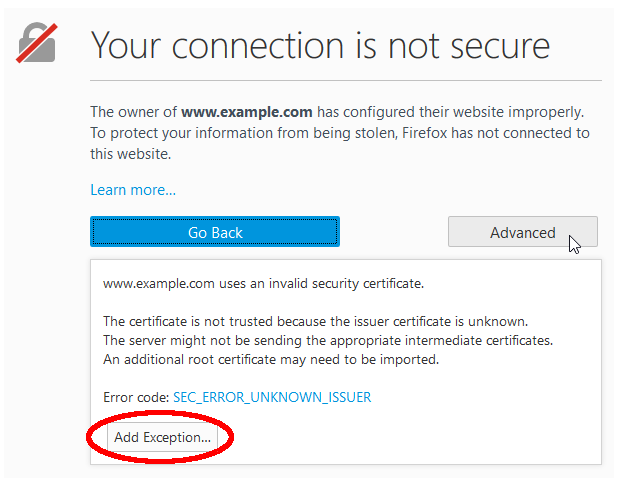Click "has configured their website improperly" text

pyautogui.click(x=450, y=112)
